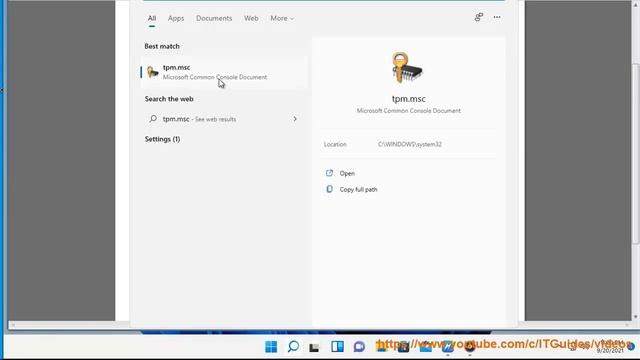This screenshot has height=360, width=640.
Task: Click 'Microsoft Common Console Document' under preview title
Action: [409, 111]
